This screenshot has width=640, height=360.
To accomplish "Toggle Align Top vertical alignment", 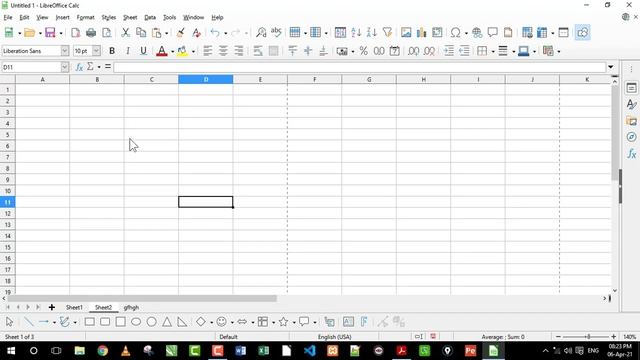I will click(292, 51).
